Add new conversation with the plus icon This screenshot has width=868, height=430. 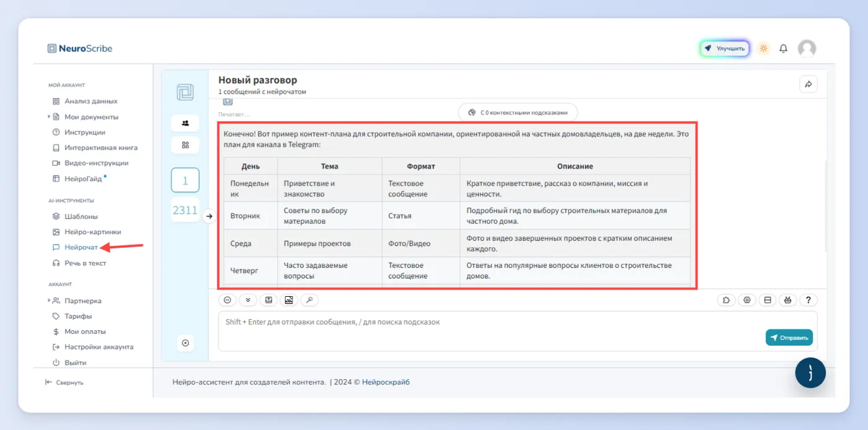pyautogui.click(x=185, y=343)
